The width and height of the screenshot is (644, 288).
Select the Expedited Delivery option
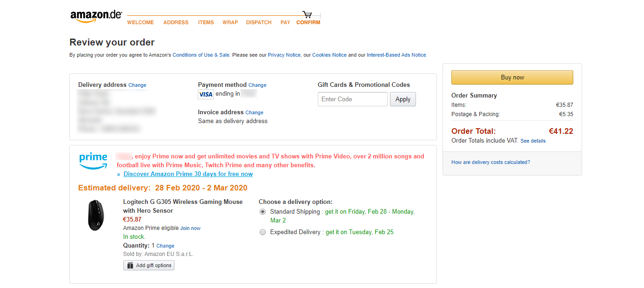pos(262,232)
